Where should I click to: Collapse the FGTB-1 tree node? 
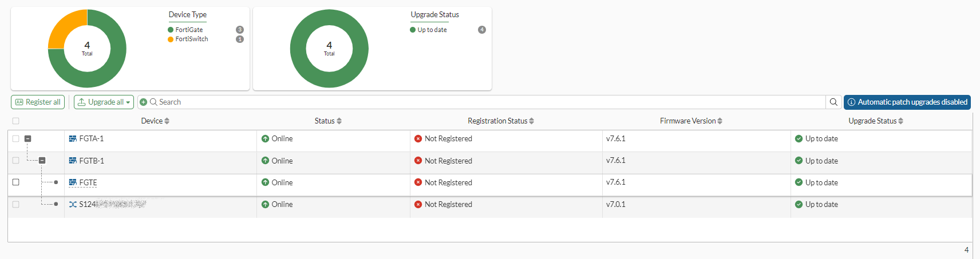(x=42, y=161)
